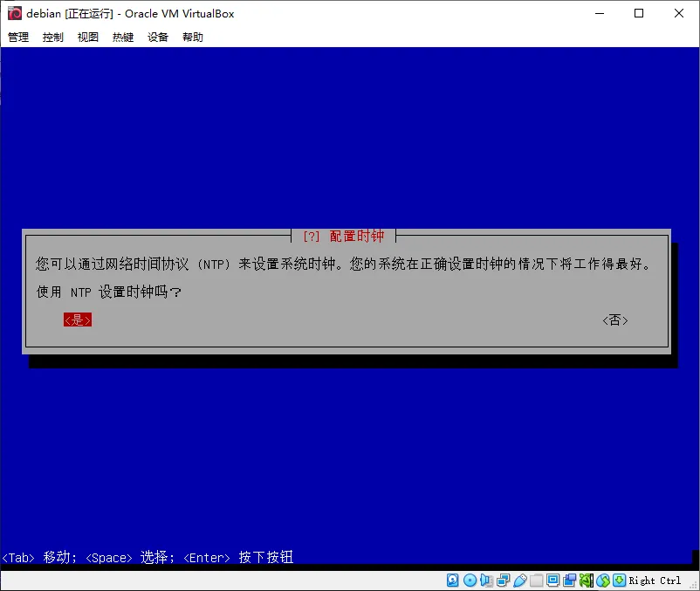
Task: Click the network adapter status icon
Action: [503, 581]
